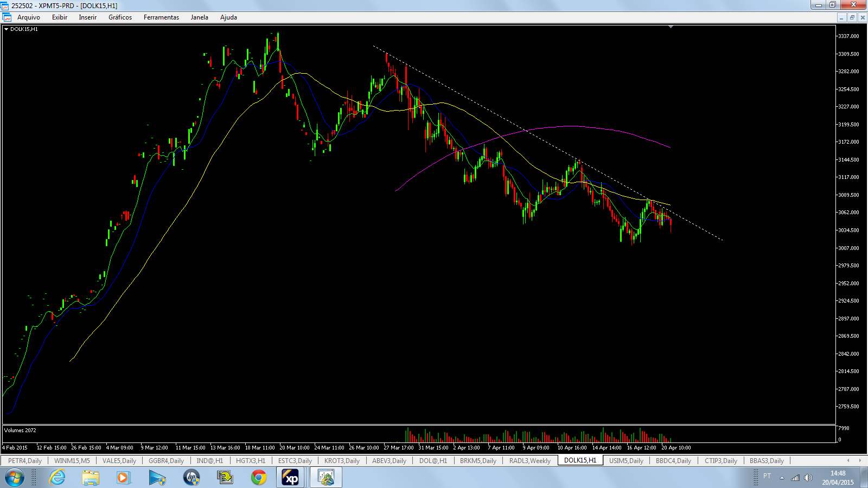This screenshot has height=488, width=868.
Task: Click the blue arrow shield taskbar icon
Action: point(157,478)
